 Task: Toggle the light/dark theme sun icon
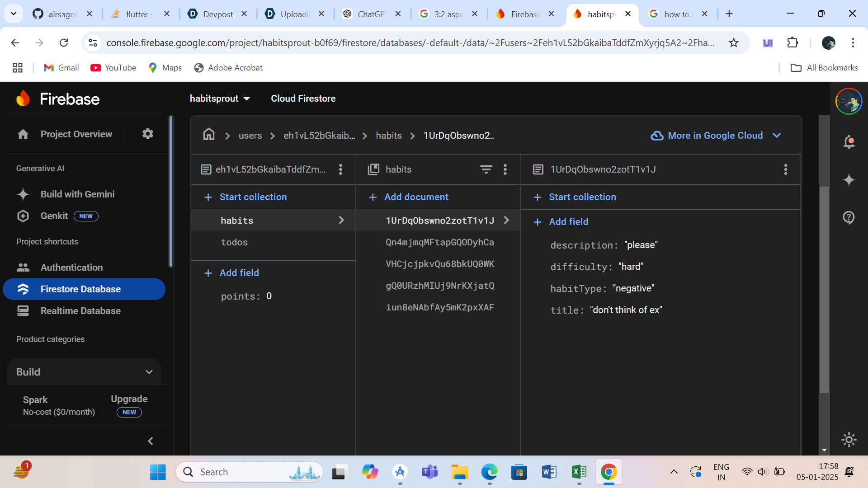[x=849, y=439]
